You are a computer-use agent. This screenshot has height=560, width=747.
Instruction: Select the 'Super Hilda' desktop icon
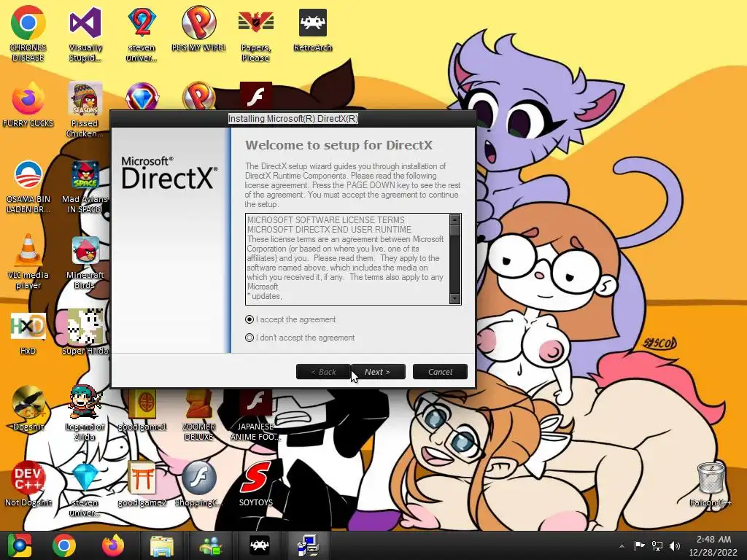click(85, 332)
